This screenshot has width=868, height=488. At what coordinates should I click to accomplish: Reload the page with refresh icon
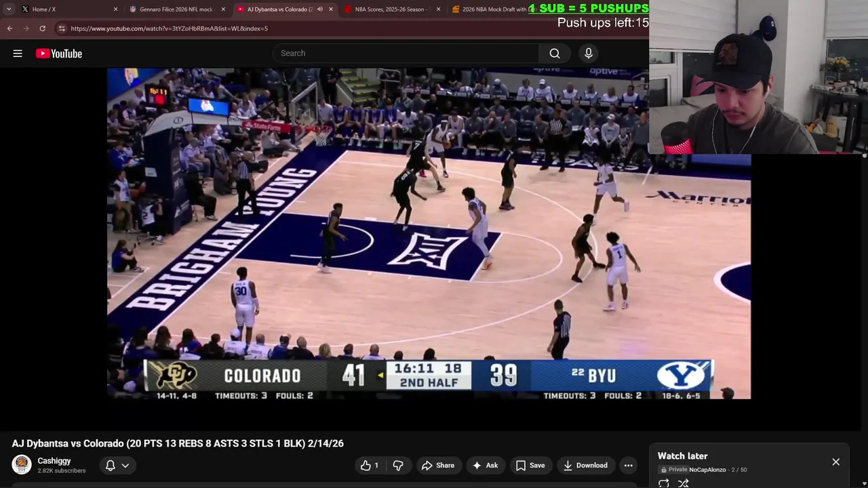click(42, 28)
